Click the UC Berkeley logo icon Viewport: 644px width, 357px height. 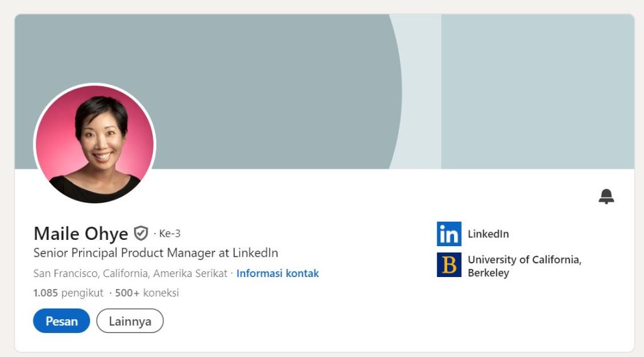coord(449,265)
